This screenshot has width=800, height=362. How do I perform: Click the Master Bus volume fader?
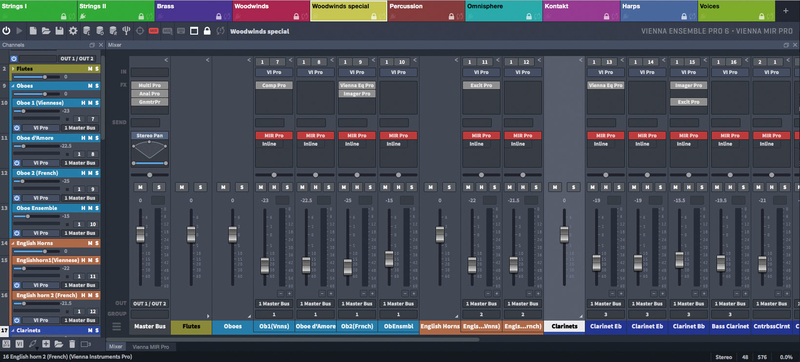[140, 235]
